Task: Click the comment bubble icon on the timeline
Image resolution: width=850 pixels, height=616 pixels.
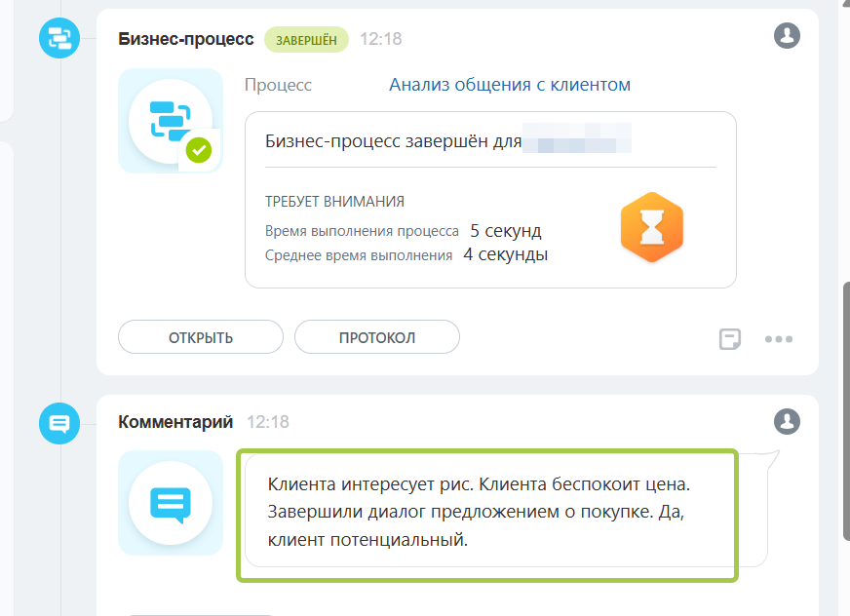Action: click(58, 422)
